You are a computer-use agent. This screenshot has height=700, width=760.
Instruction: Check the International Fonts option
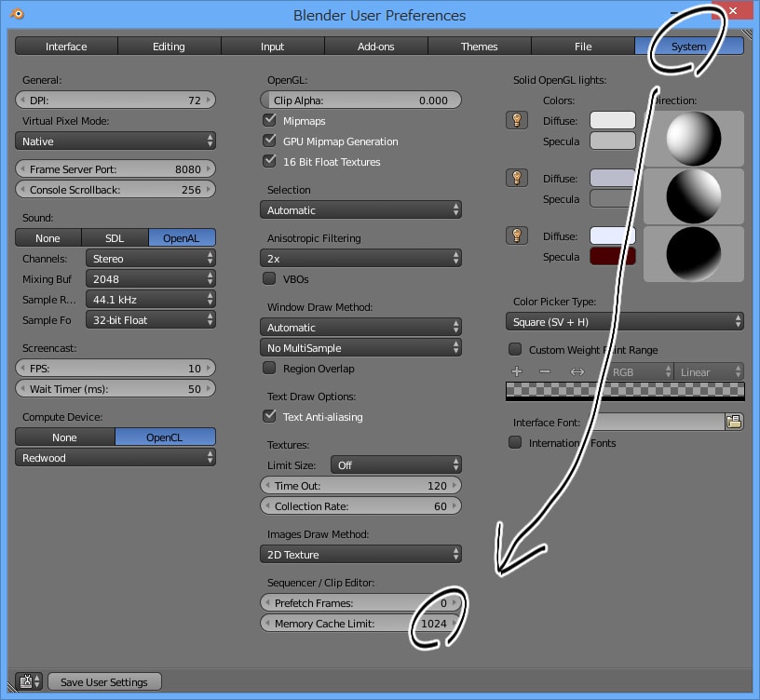tap(515, 442)
